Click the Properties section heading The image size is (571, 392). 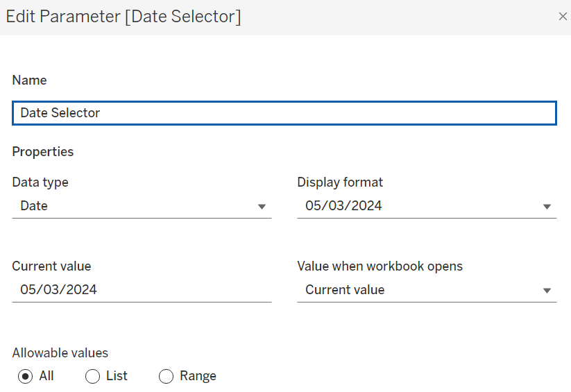pos(43,152)
